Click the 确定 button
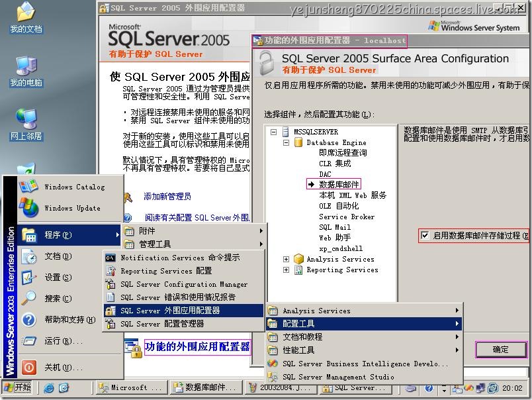Viewport: 532px width, 400px height. (501, 350)
